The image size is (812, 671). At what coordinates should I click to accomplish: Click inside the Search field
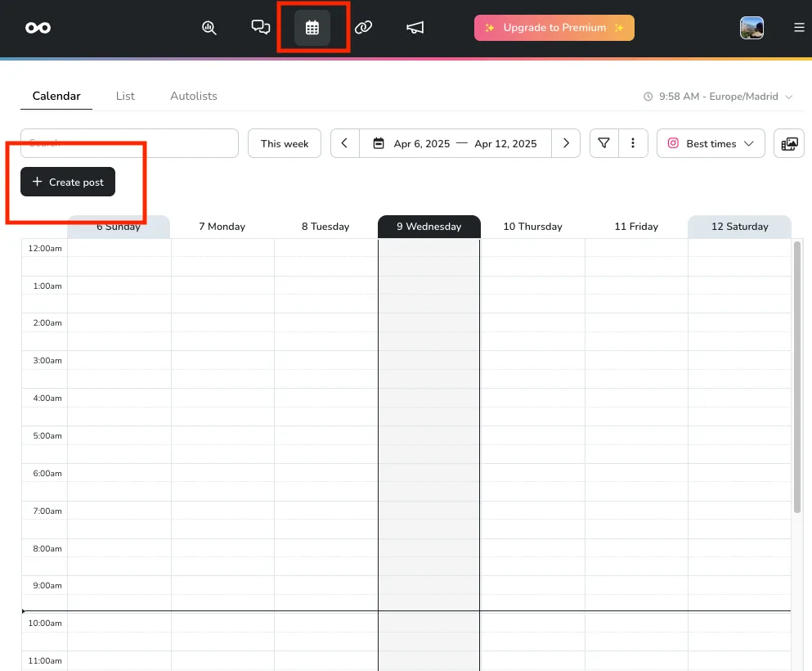click(x=129, y=143)
